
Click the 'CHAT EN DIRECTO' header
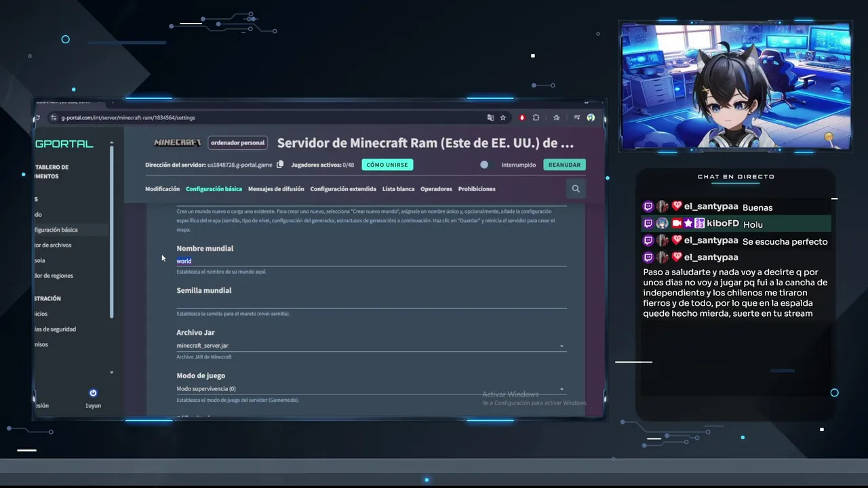[736, 177]
